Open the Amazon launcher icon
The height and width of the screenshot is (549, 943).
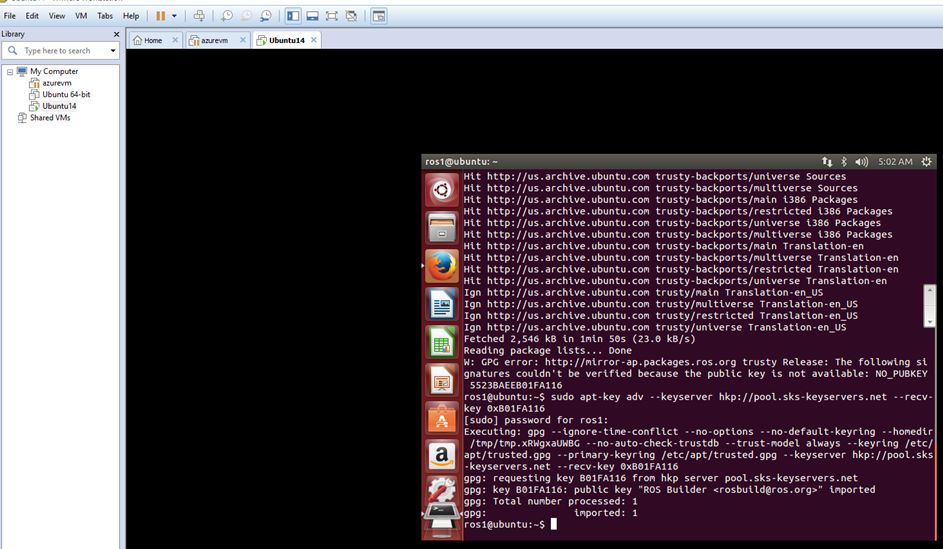point(441,456)
